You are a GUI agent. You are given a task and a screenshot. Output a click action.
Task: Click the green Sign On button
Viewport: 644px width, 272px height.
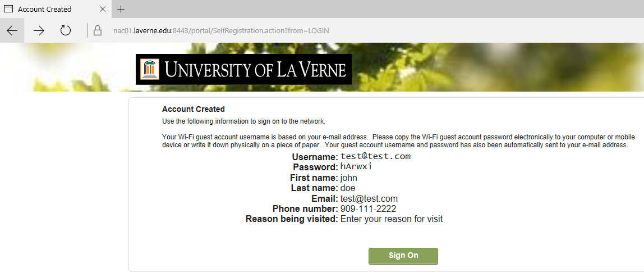[x=403, y=256]
